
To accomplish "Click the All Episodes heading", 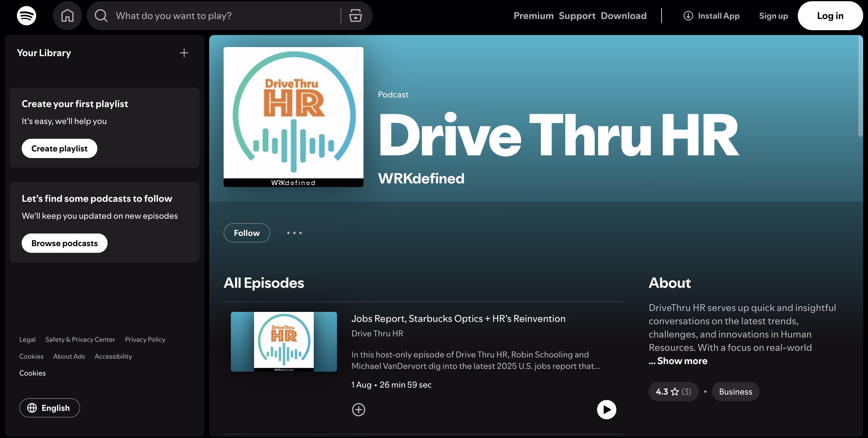I will coord(264,283).
